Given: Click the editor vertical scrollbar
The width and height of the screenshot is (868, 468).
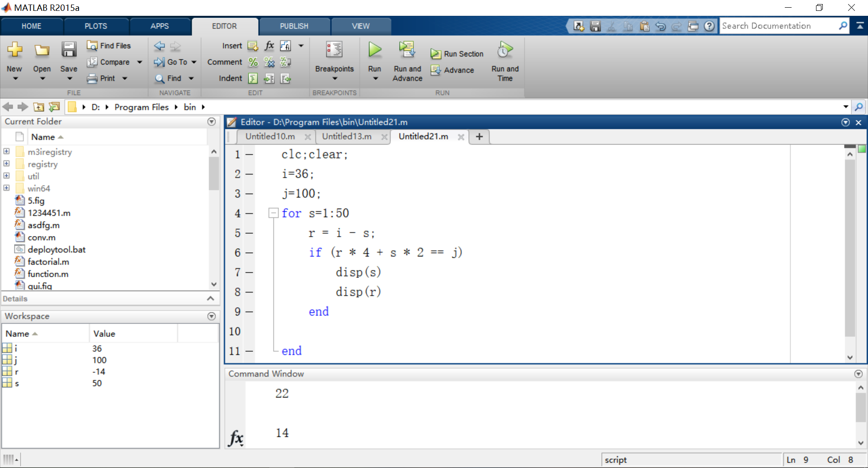Looking at the screenshot, I should point(849,249).
